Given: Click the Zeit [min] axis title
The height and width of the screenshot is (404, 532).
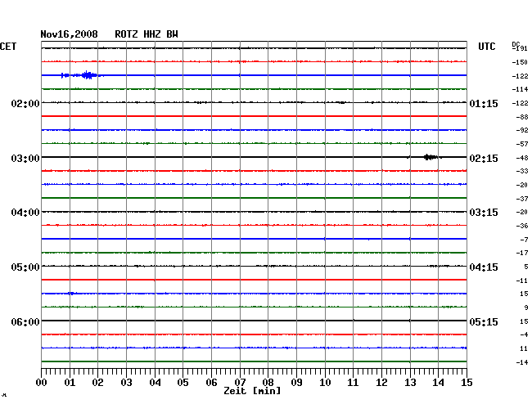Looking at the screenshot, I should click(x=252, y=391).
